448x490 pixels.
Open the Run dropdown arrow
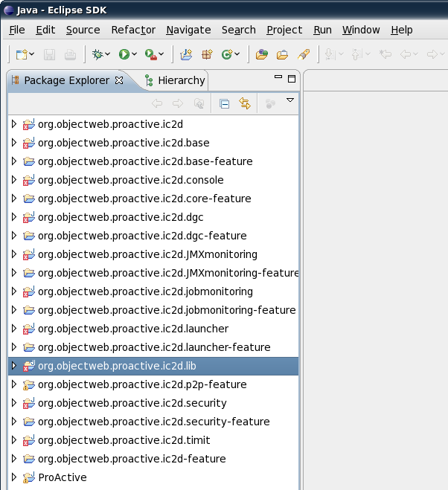click(135, 54)
